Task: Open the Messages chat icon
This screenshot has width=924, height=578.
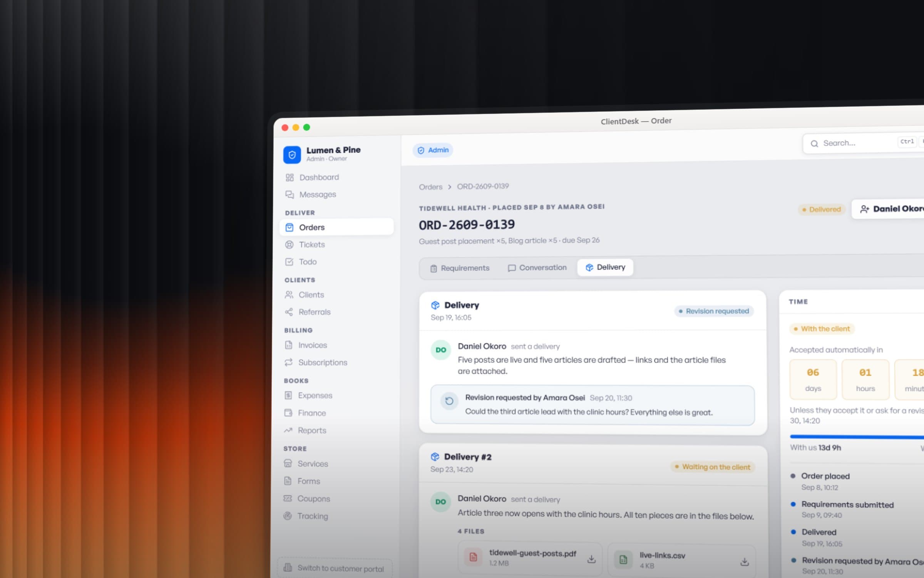Action: (290, 194)
